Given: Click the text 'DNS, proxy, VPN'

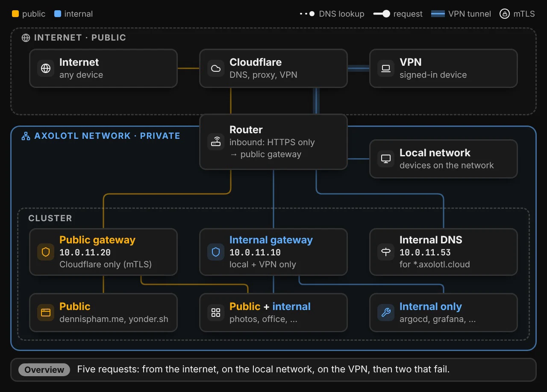Looking at the screenshot, I should 263,75.
